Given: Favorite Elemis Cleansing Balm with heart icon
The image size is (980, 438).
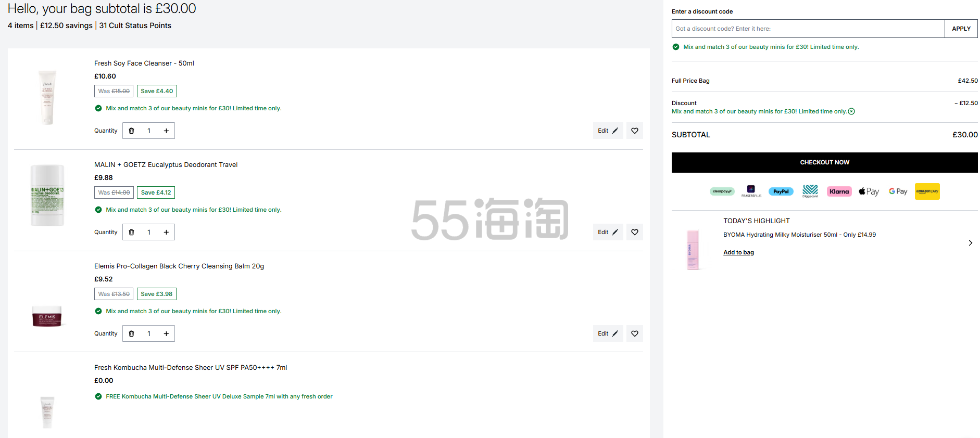Looking at the screenshot, I should click(x=634, y=333).
